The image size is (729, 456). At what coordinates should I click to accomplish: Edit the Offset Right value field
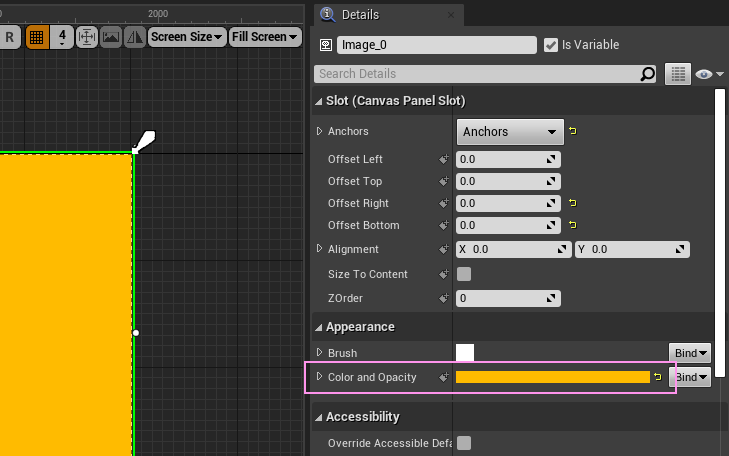pyautogui.click(x=508, y=203)
